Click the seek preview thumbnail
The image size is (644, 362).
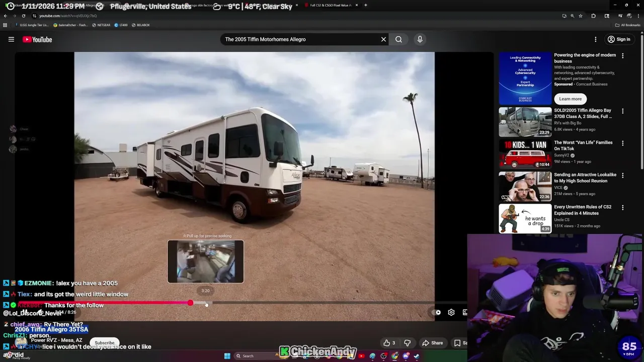pyautogui.click(x=206, y=261)
